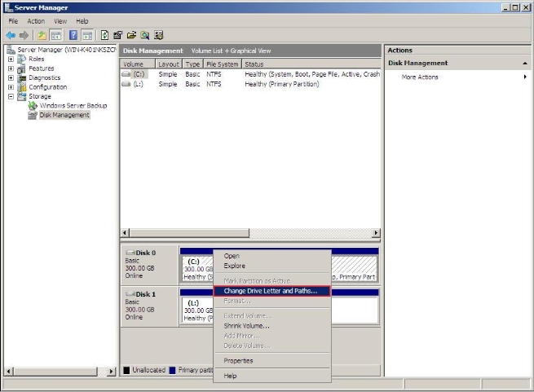Screen dimensions: 534x392
Task: Open the File menu
Action: (13, 21)
